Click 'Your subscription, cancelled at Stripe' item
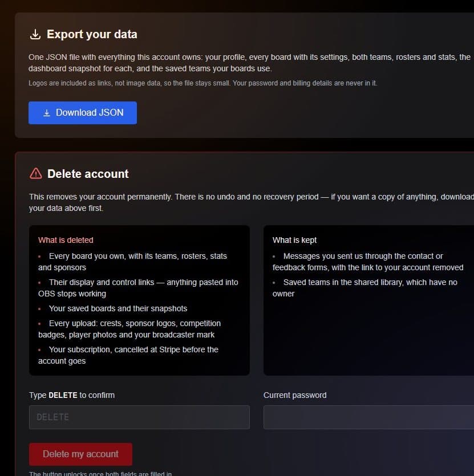 (x=128, y=355)
